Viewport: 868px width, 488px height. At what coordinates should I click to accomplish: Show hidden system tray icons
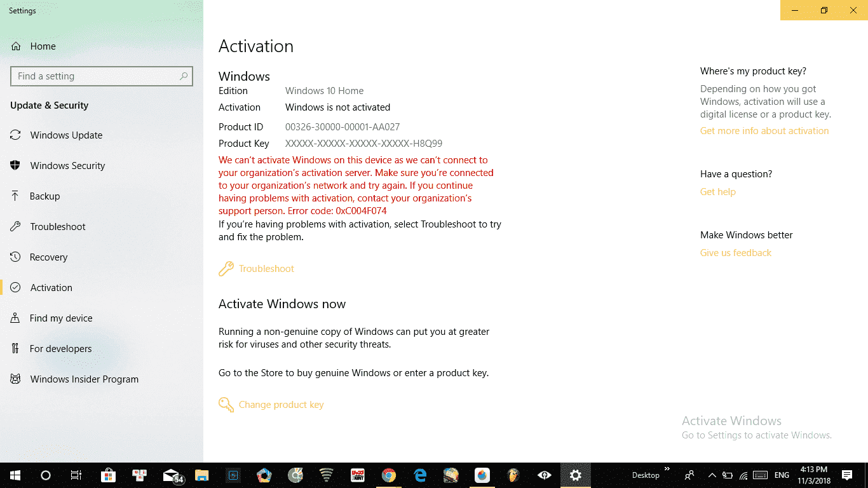coord(712,475)
